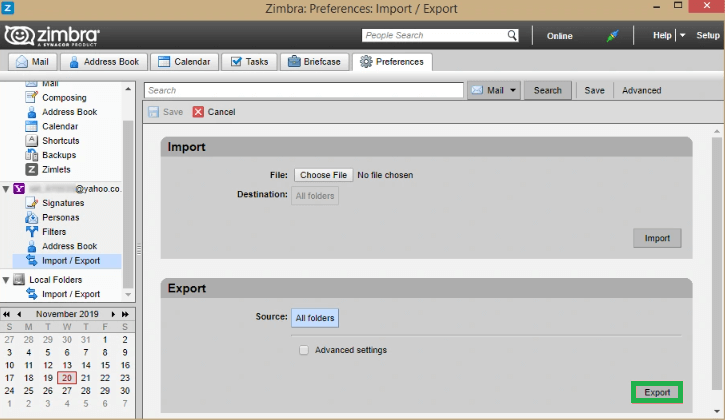Click Save next to the Search button
725x420 pixels.
click(x=595, y=90)
